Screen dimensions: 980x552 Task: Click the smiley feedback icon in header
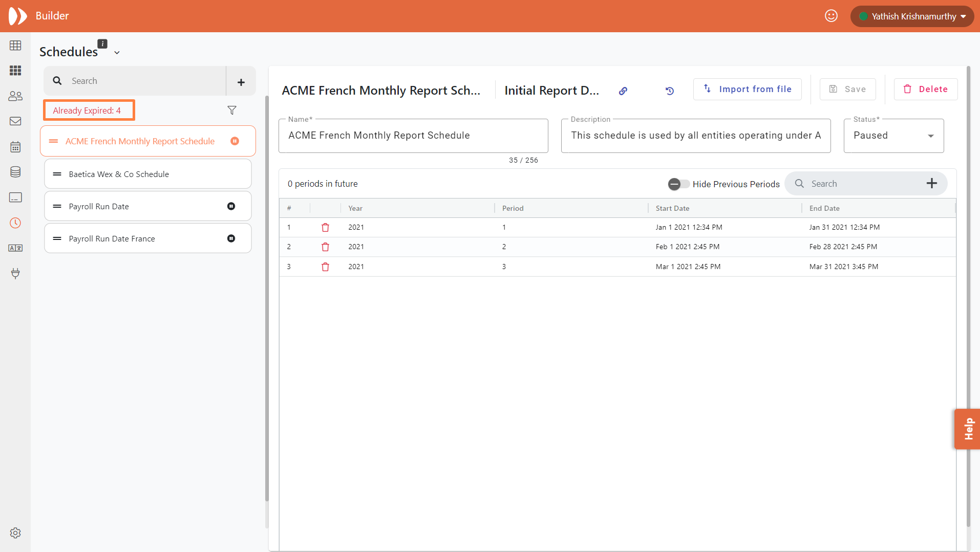tap(831, 16)
